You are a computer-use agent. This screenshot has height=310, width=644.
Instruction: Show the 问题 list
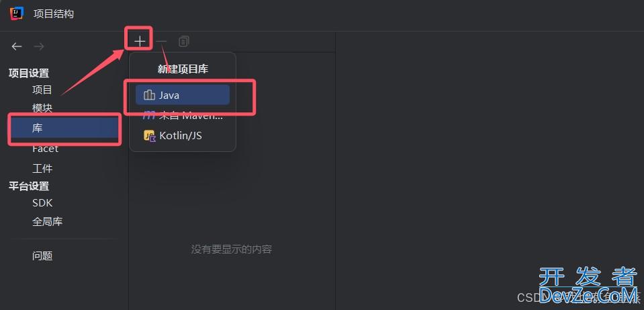42,256
